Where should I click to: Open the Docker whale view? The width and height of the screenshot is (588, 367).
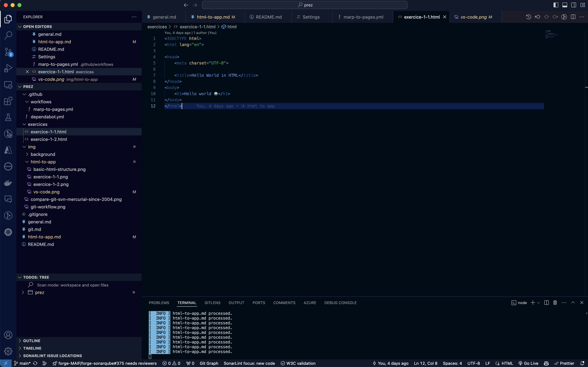point(8,183)
